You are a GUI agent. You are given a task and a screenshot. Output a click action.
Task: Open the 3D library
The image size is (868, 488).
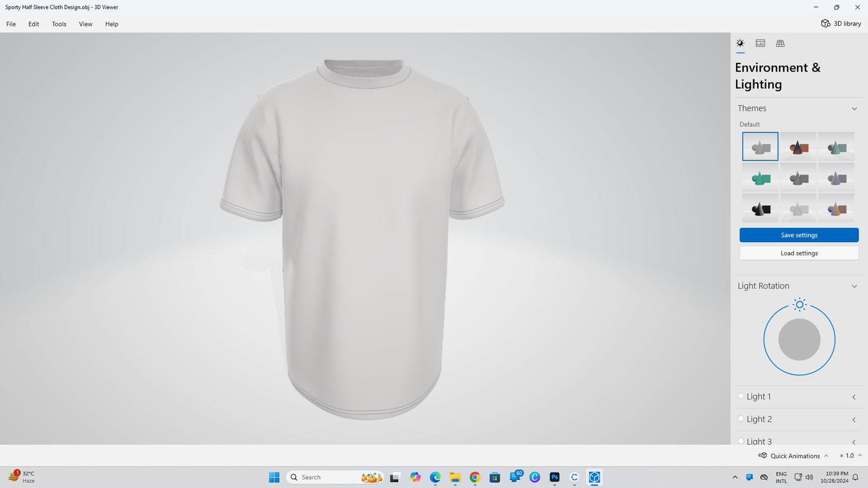coord(841,24)
